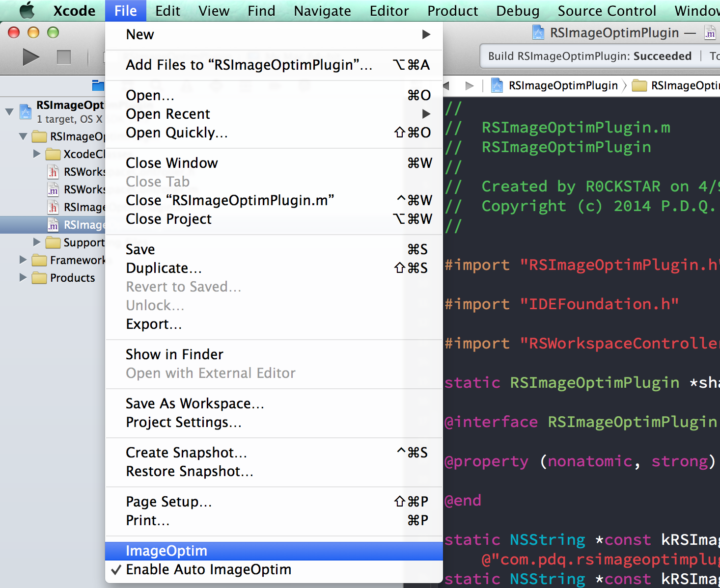720x588 pixels.
Task: Click the RSImageOp group folder icon
Action: [x=39, y=136]
